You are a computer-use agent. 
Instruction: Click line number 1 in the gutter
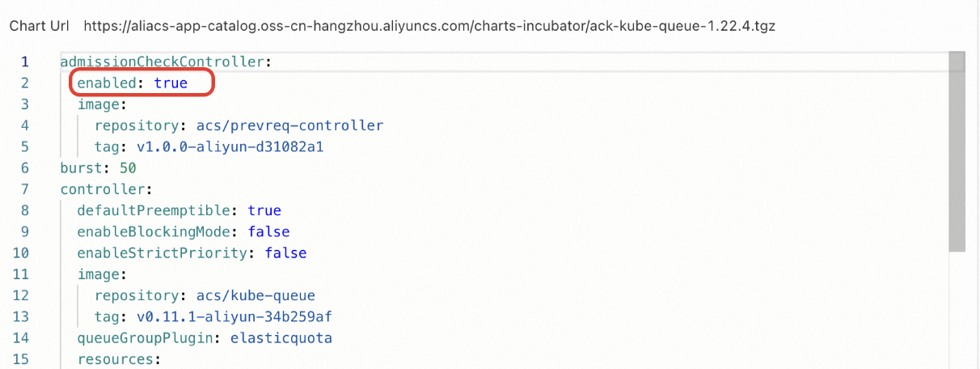(25, 61)
